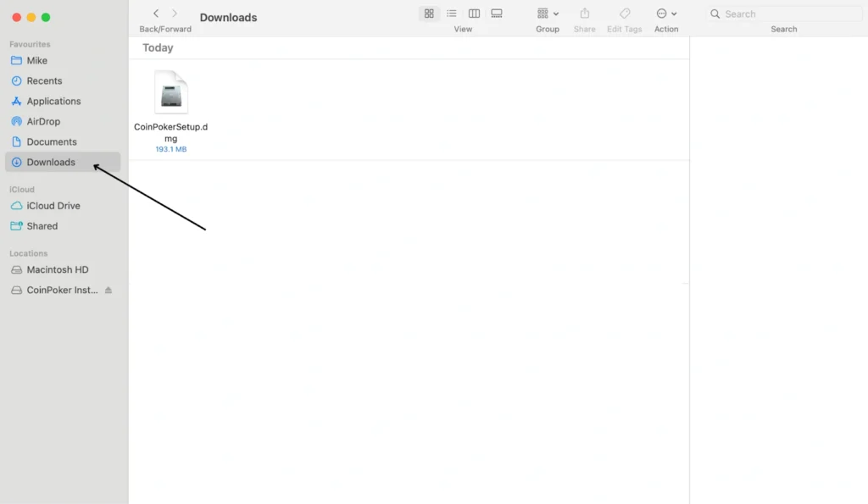Open Applications folder in sidebar

(x=53, y=102)
